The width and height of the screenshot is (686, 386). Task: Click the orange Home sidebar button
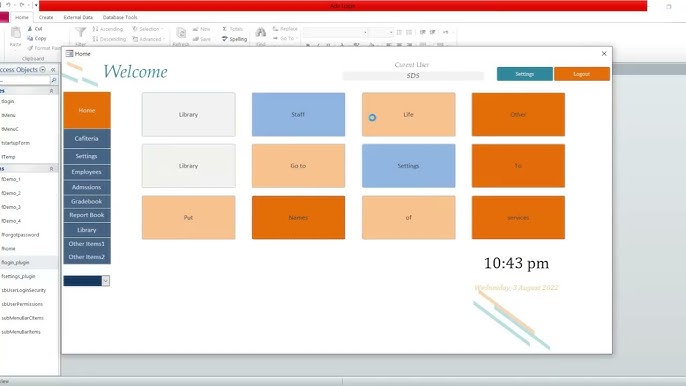point(87,110)
